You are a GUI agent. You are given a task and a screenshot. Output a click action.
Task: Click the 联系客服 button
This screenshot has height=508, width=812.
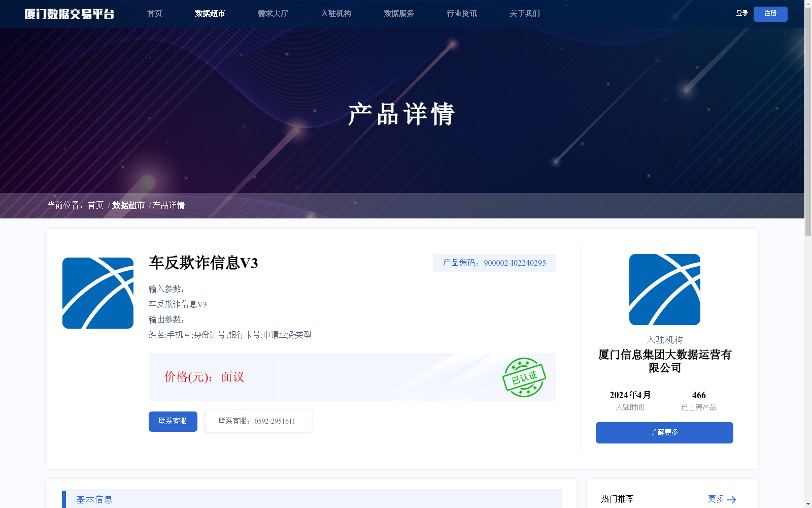point(173,422)
